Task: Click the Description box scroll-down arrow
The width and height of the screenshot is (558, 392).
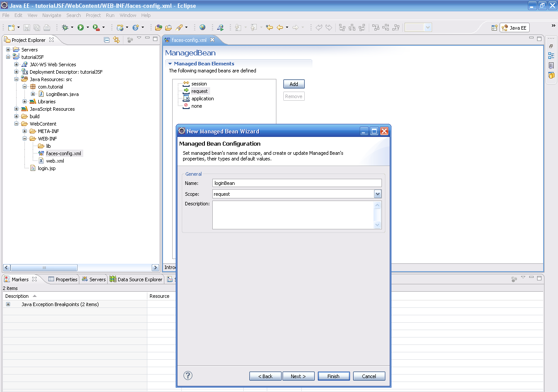Action: coord(378,225)
